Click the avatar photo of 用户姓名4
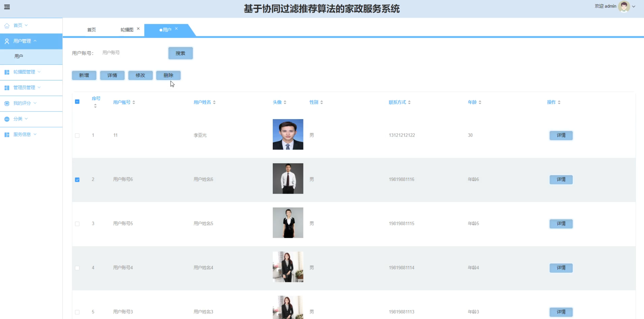The width and height of the screenshot is (644, 319). click(x=288, y=267)
